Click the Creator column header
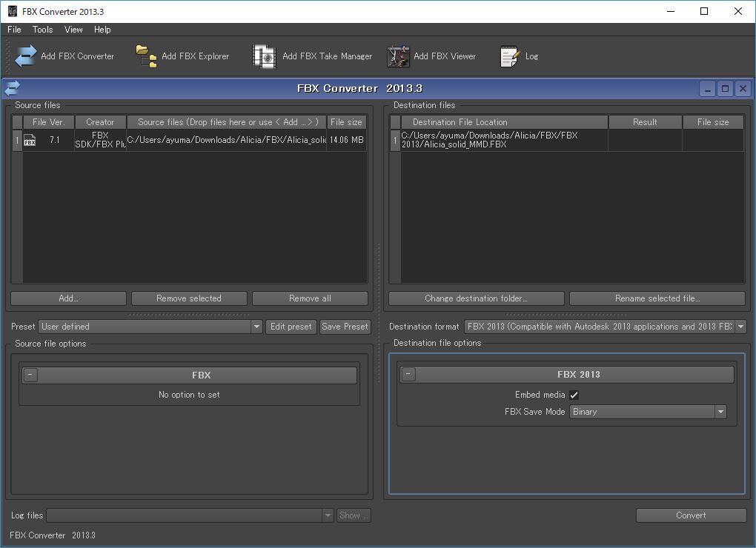Image resolution: width=756 pixels, height=548 pixels. click(100, 122)
